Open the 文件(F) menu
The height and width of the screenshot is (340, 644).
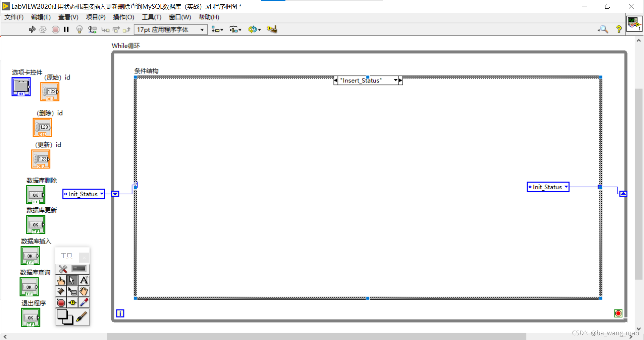(14, 17)
